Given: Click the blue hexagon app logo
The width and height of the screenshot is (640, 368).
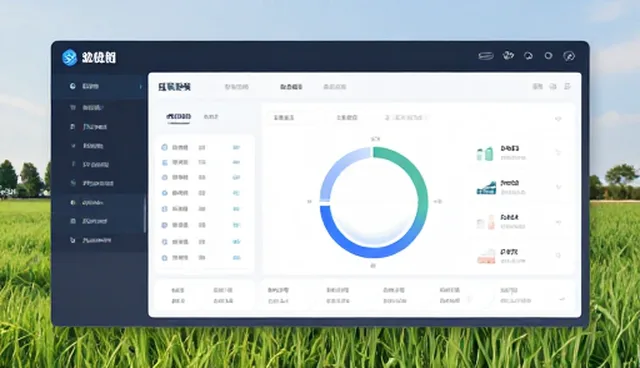Looking at the screenshot, I should click(69, 57).
